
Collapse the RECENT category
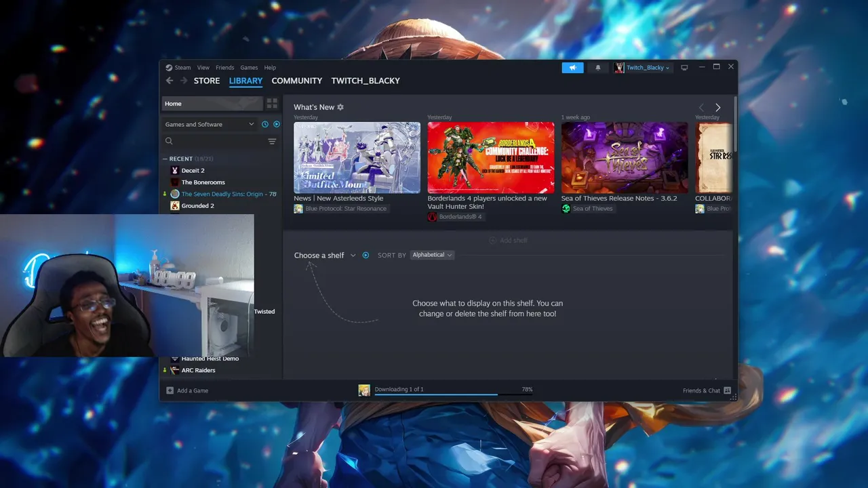pyautogui.click(x=165, y=159)
